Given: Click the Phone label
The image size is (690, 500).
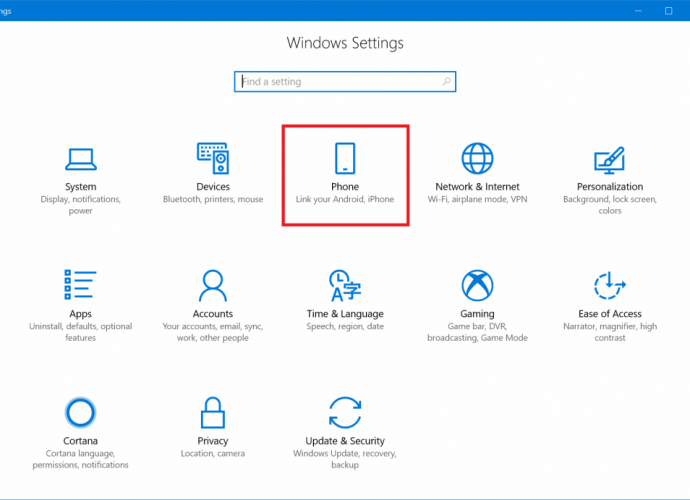Looking at the screenshot, I should coord(345,187).
